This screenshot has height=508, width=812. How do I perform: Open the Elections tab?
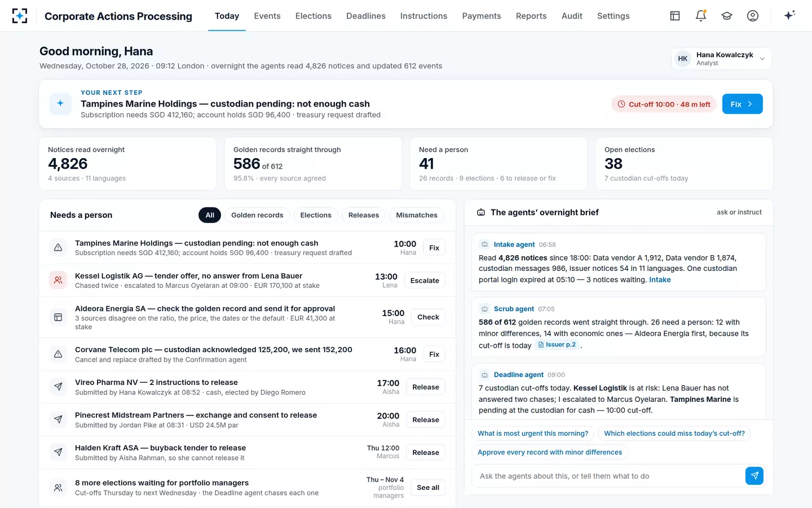click(x=314, y=16)
